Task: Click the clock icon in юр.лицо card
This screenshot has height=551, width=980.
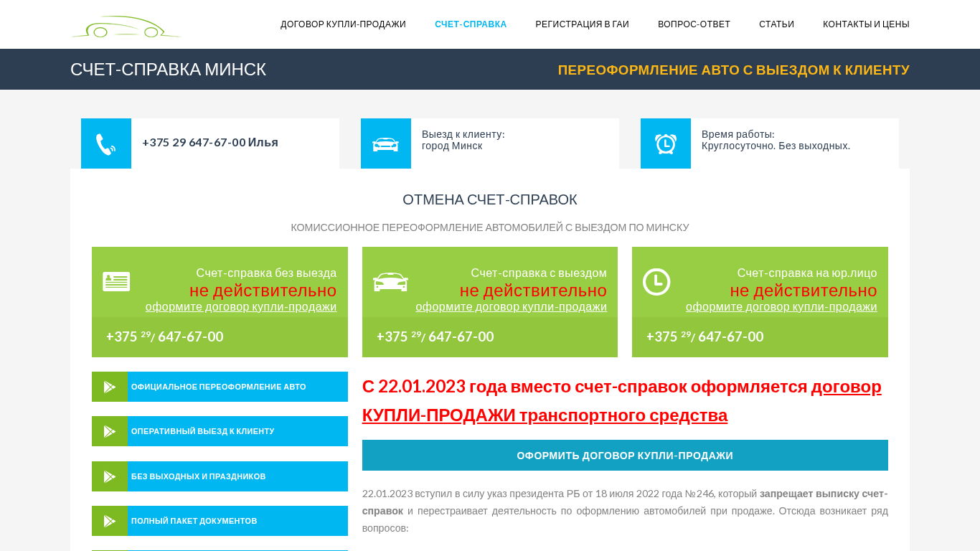Action: [x=656, y=282]
